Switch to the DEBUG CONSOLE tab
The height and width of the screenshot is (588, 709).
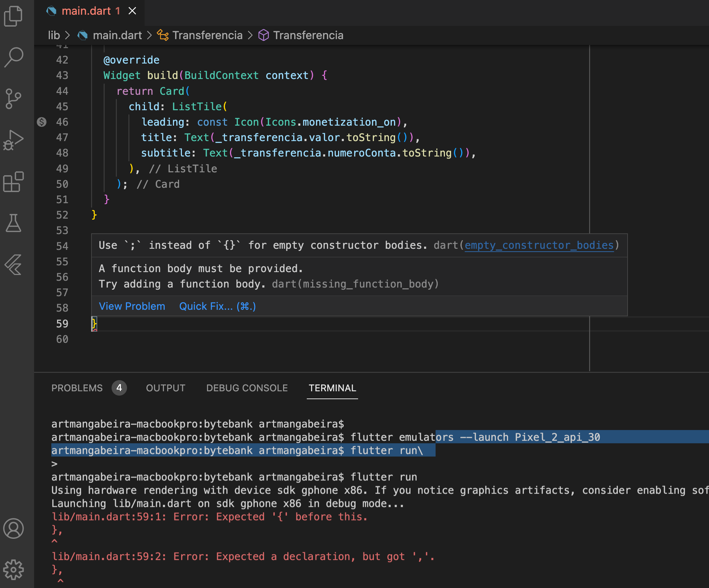(247, 388)
